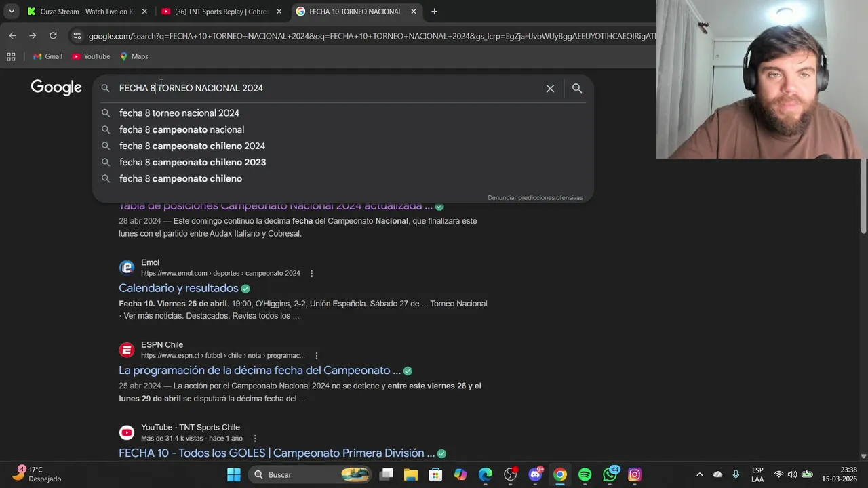Open 'Tabla de posiciones Campeonato Nacional 2024' result
Image resolution: width=868 pixels, height=488 pixels.
coord(275,206)
